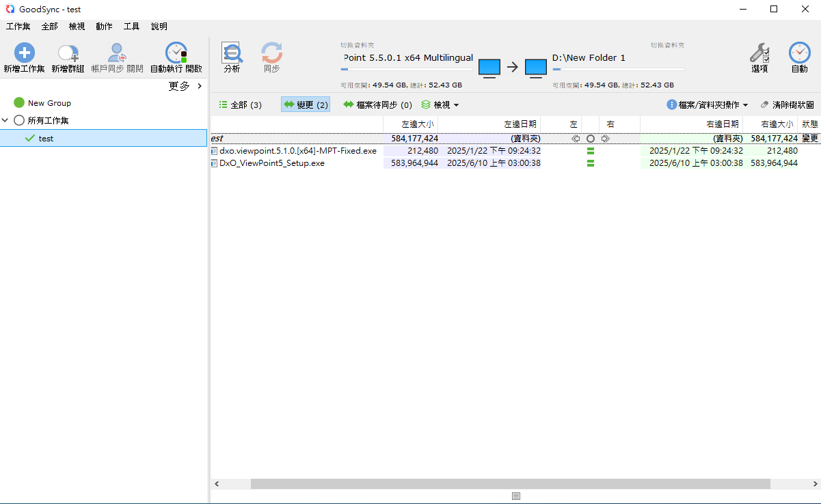The height and width of the screenshot is (504, 821).
Task: Click the green checkmark beside test job
Action: coord(29,138)
